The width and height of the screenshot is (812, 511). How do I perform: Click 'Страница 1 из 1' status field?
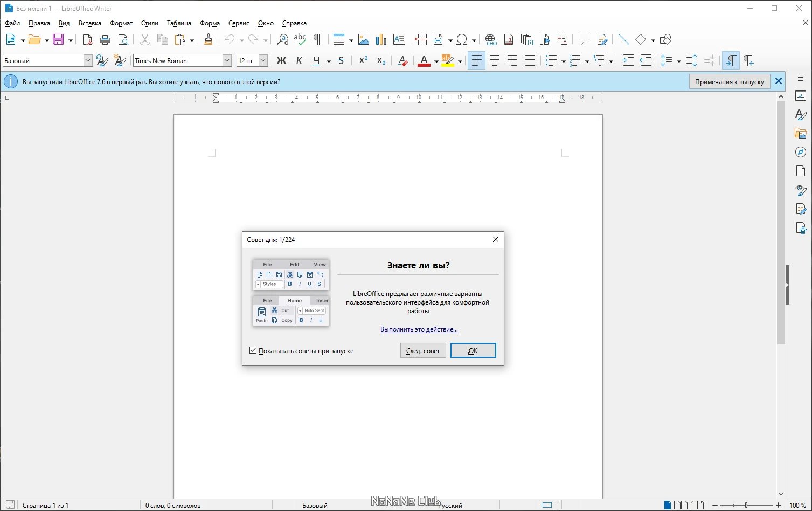(45, 505)
